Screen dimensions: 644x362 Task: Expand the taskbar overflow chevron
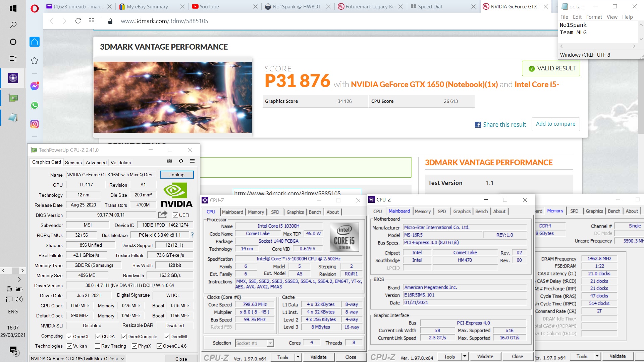point(19,279)
